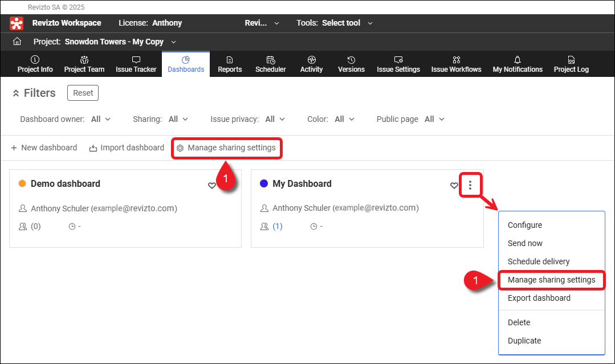Open My Dashboard three-dot menu
The width and height of the screenshot is (615, 364).
pyautogui.click(x=470, y=185)
